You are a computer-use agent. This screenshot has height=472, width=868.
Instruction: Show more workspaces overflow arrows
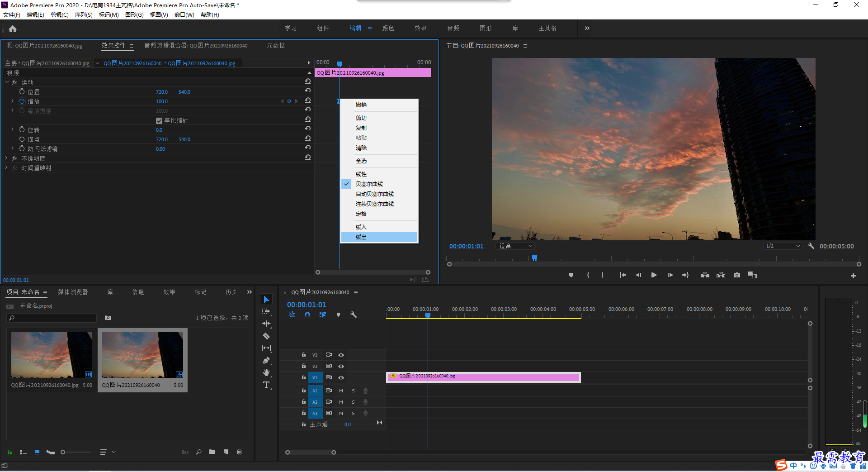(587, 28)
